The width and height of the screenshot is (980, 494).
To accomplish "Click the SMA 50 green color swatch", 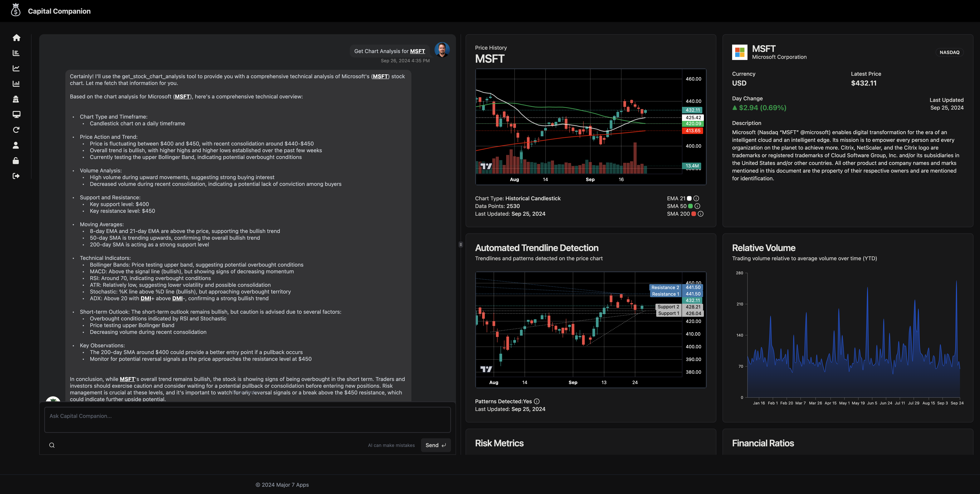I will [x=690, y=206].
